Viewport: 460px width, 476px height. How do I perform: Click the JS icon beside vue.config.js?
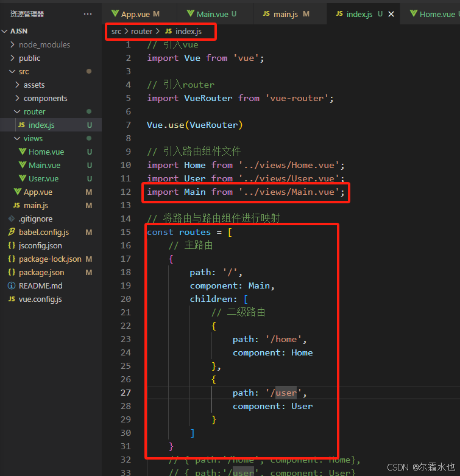click(12, 299)
